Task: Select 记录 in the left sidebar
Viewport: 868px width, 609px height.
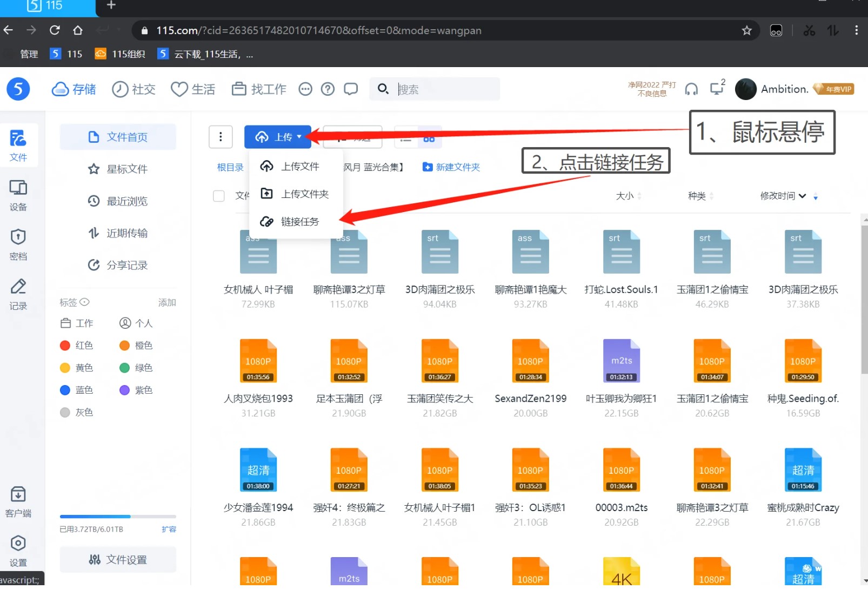Action: tap(18, 294)
